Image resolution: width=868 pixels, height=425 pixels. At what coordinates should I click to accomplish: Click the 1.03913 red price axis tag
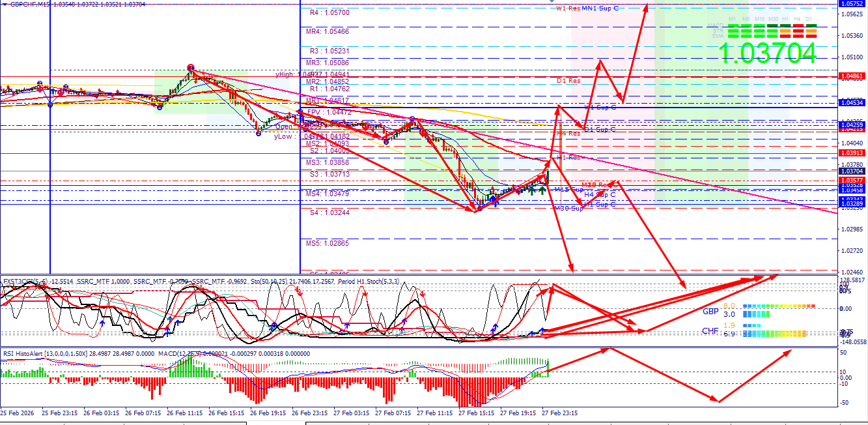852,152
